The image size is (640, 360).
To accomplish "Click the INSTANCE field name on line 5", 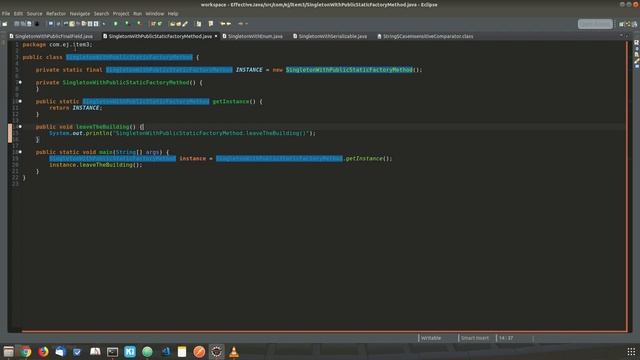I will tap(249, 70).
